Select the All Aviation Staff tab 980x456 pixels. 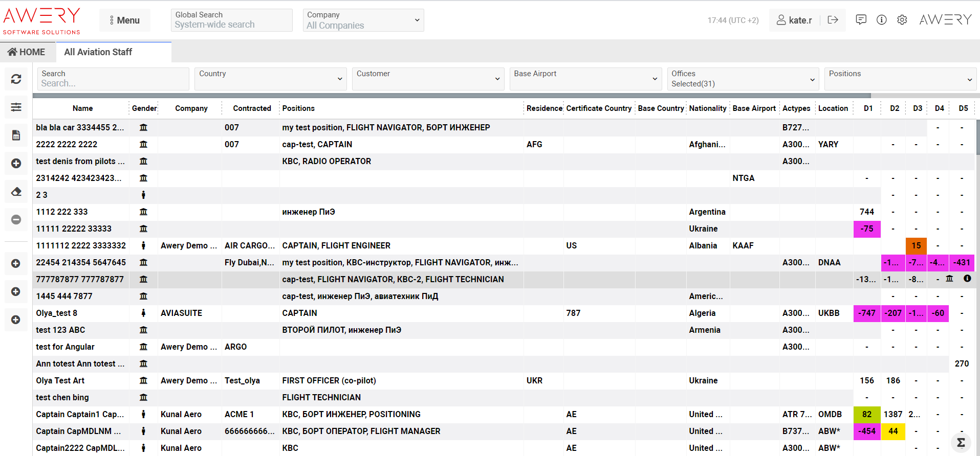tap(98, 52)
